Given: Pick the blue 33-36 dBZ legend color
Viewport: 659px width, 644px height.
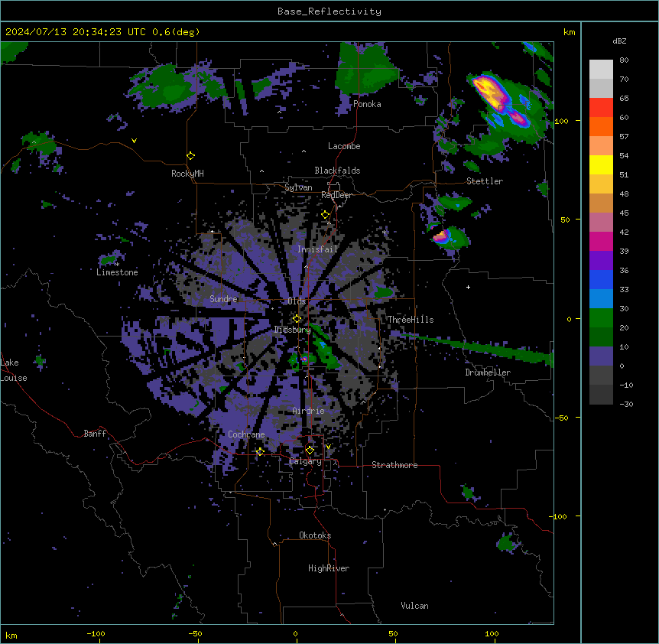Looking at the screenshot, I should (x=601, y=279).
